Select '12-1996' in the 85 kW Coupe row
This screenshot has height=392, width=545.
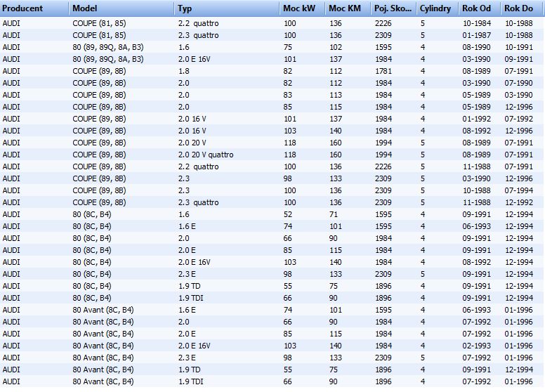tap(518, 107)
